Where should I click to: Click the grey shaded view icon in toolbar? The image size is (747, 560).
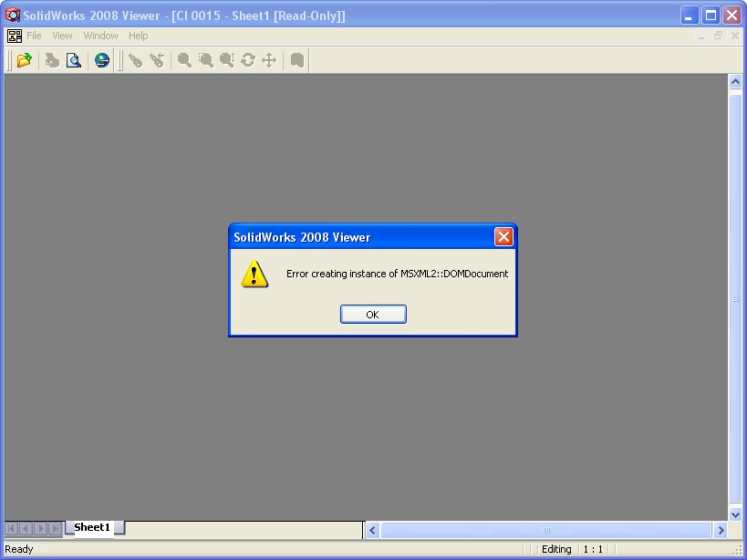pyautogui.click(x=297, y=60)
